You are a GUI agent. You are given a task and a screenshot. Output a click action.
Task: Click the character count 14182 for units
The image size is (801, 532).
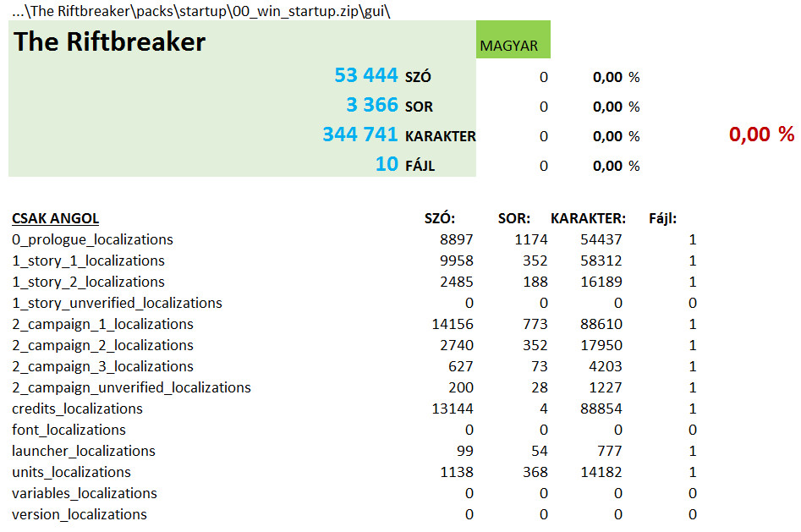[601, 472]
